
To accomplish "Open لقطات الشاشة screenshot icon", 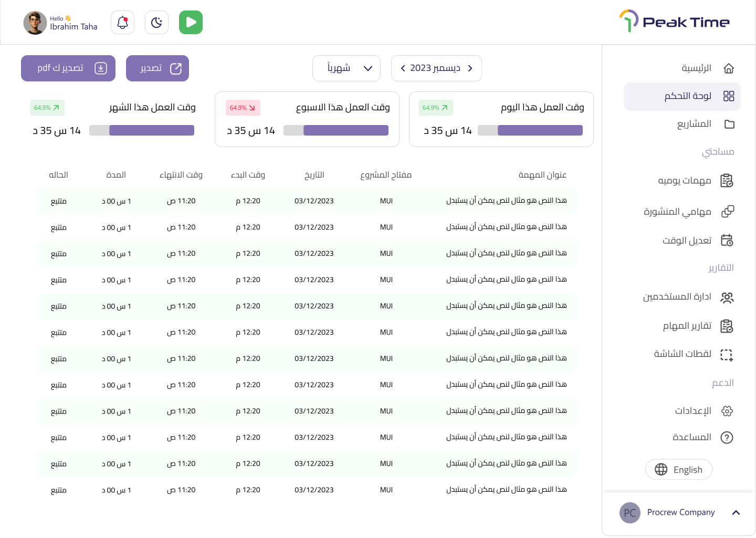I will (x=726, y=355).
